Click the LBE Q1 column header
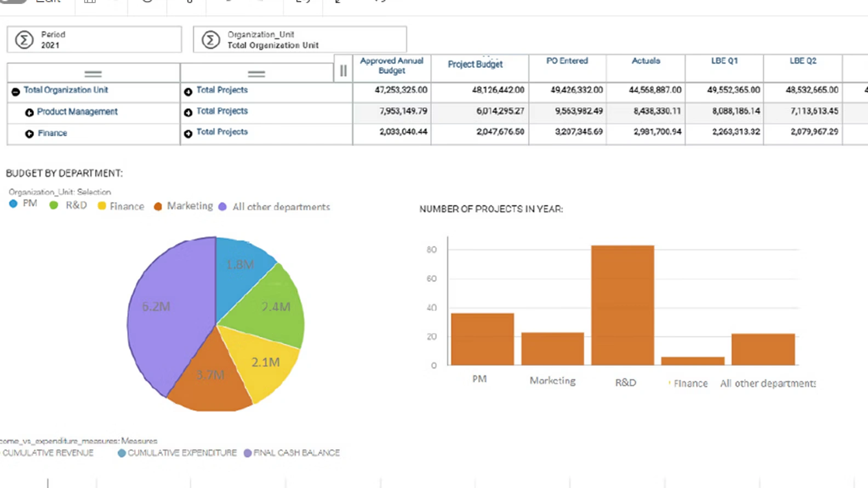 pyautogui.click(x=724, y=61)
